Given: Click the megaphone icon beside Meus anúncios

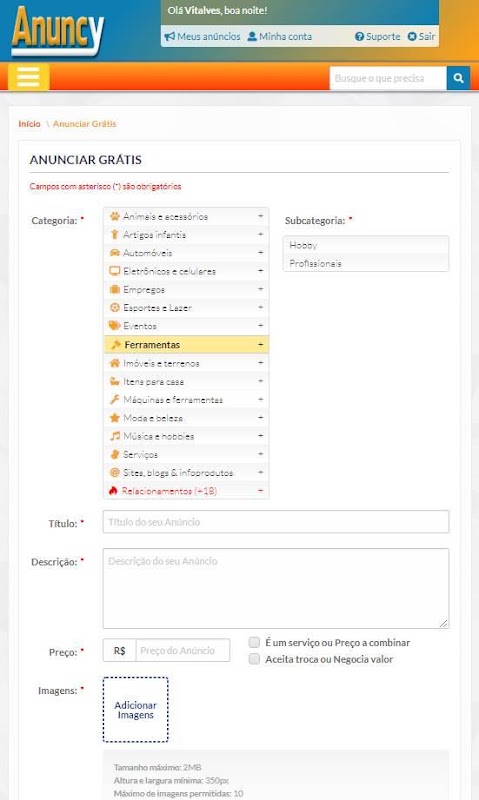Looking at the screenshot, I should tap(169, 36).
